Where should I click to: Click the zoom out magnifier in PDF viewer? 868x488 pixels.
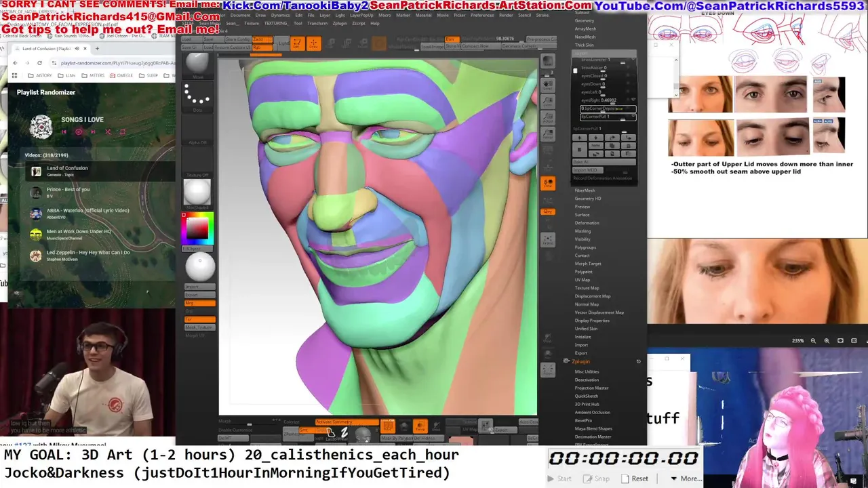tap(813, 341)
